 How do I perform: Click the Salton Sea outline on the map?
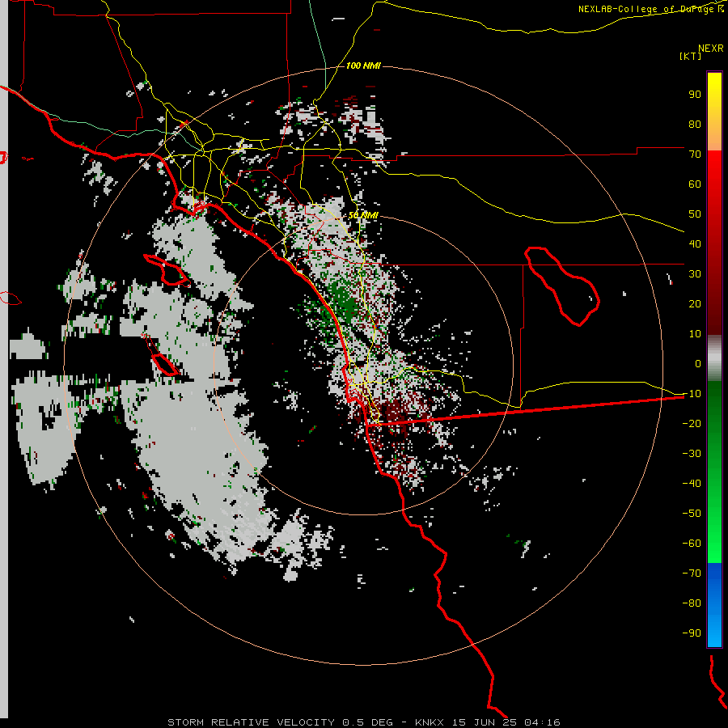[x=562, y=286]
